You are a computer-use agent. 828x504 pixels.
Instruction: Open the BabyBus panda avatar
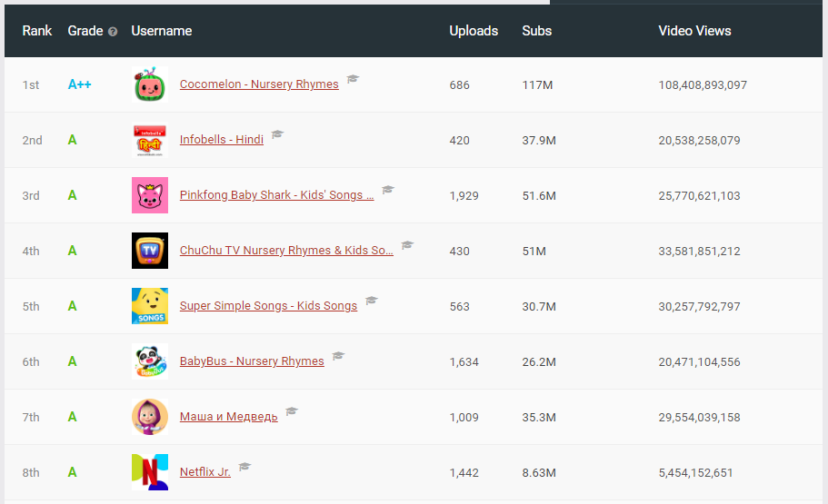point(150,361)
